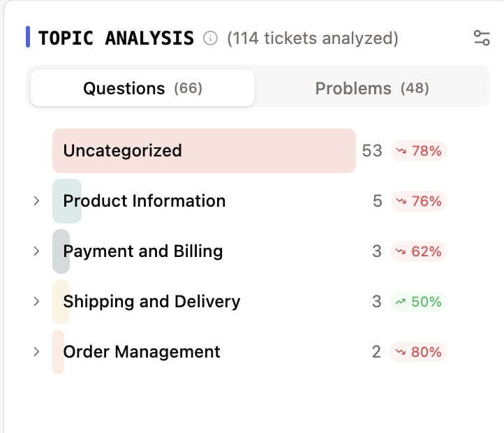504x433 pixels.
Task: Expand the Payment and Billing chevron
Action: 36,251
